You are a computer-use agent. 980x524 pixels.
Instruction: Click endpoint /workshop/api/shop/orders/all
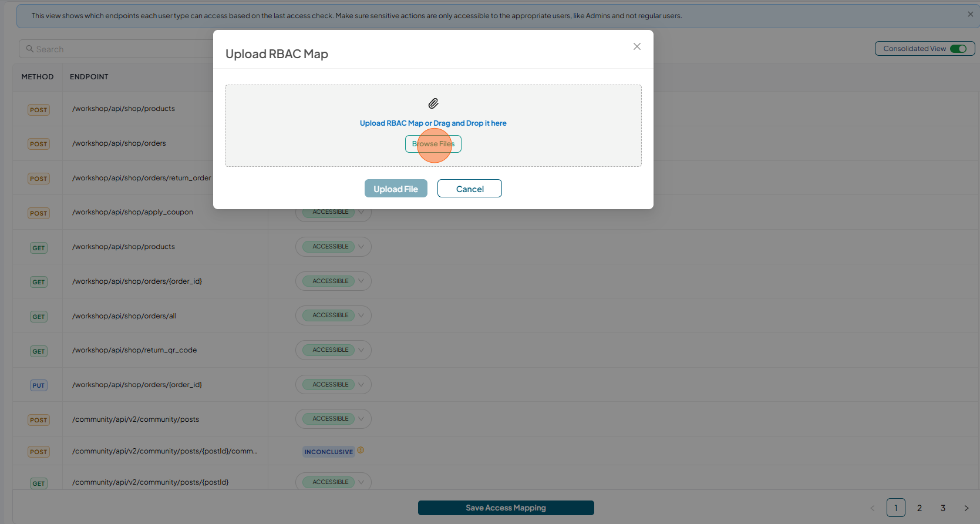point(124,316)
